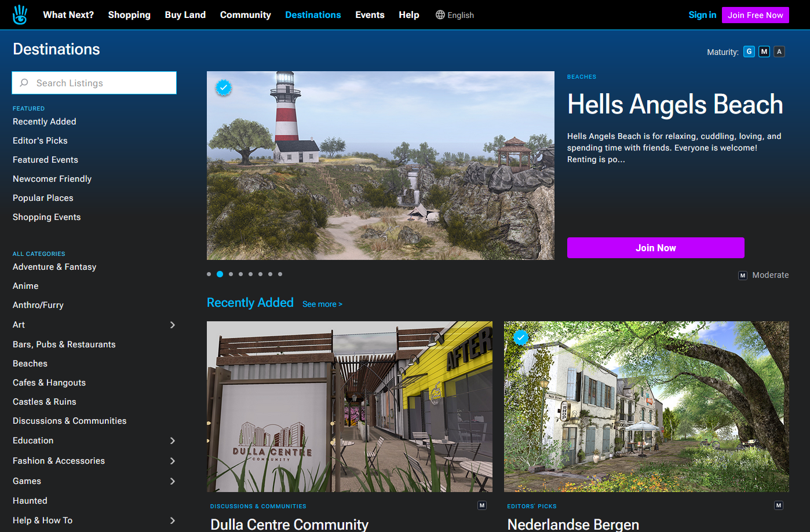Click the globe language icon
This screenshot has height=532, width=810.
(x=440, y=15)
